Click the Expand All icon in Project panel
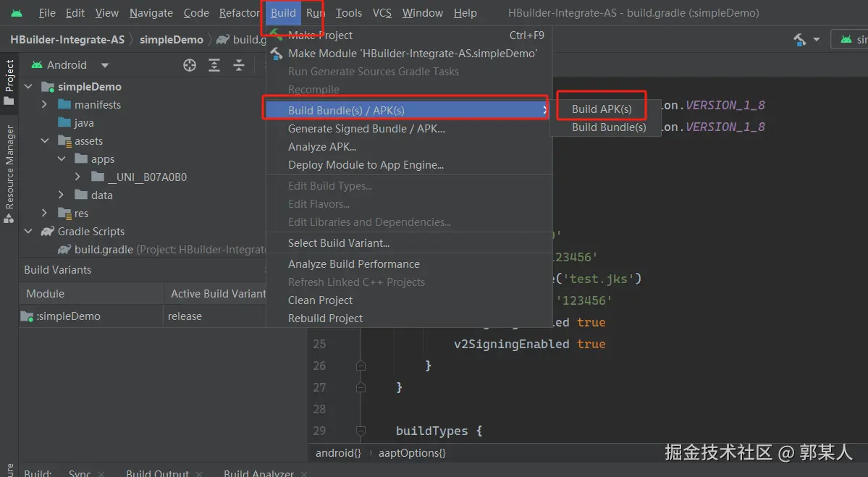Viewport: 868px width, 477px height. (214, 65)
